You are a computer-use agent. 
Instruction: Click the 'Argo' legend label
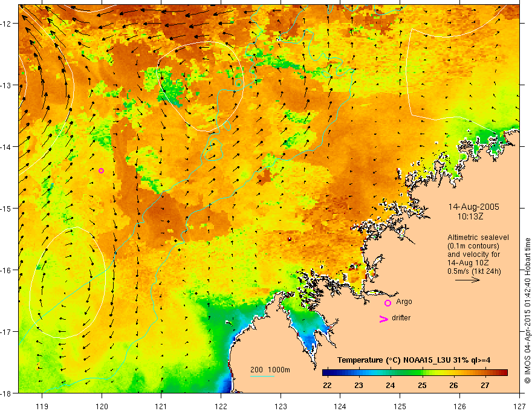tap(404, 302)
